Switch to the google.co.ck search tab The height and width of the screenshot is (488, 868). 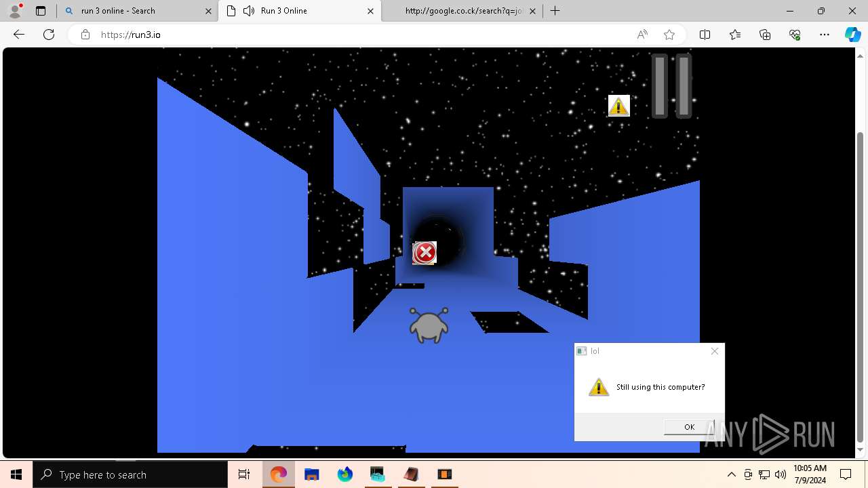click(461, 11)
